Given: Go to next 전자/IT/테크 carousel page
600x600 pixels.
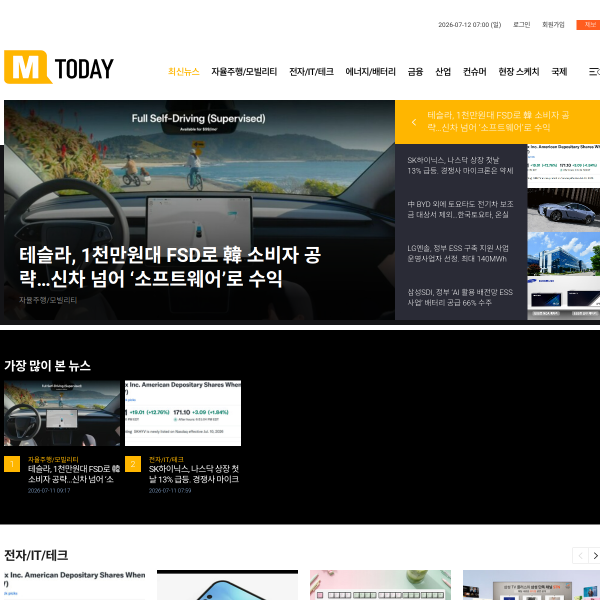Looking at the screenshot, I should (594, 555).
